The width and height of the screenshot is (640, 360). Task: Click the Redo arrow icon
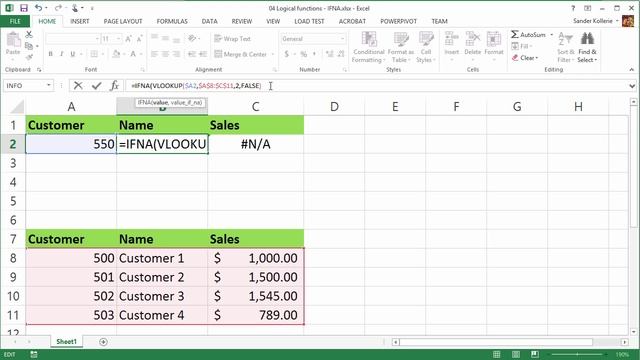coord(58,8)
